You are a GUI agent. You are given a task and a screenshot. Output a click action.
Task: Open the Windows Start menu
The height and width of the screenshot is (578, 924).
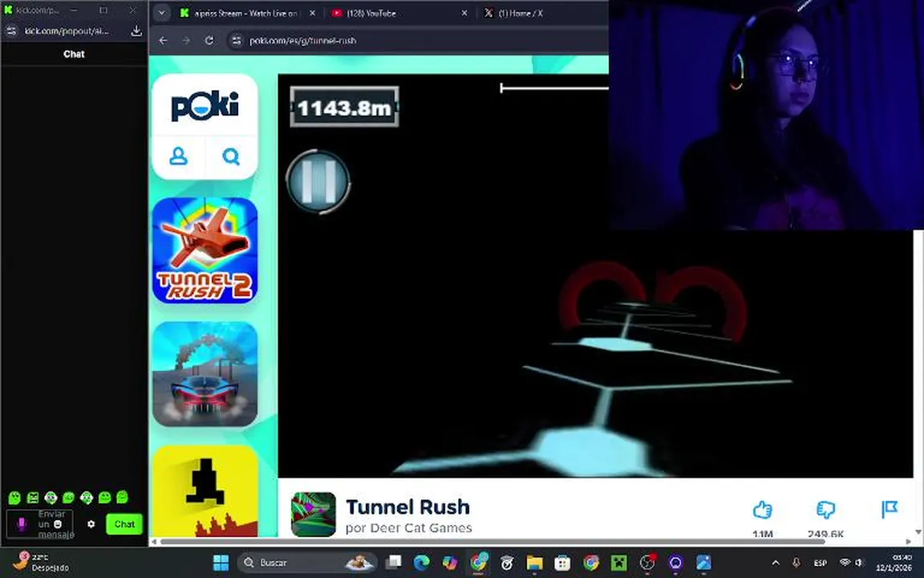pos(221,562)
